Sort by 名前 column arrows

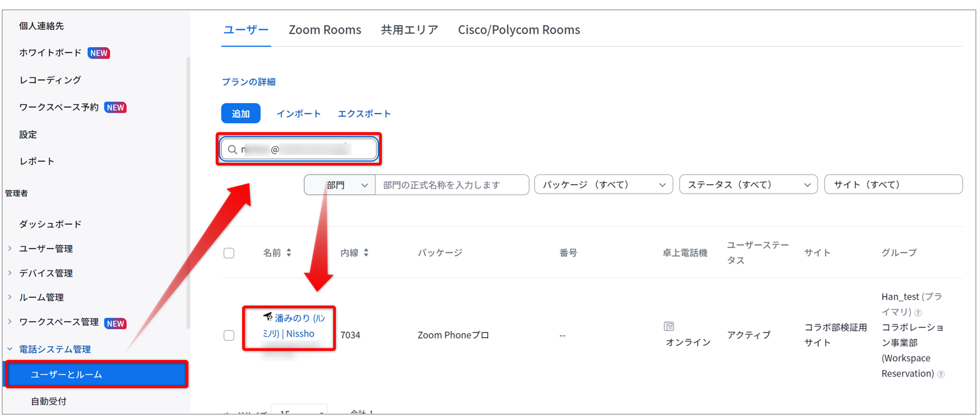pyautogui.click(x=289, y=252)
